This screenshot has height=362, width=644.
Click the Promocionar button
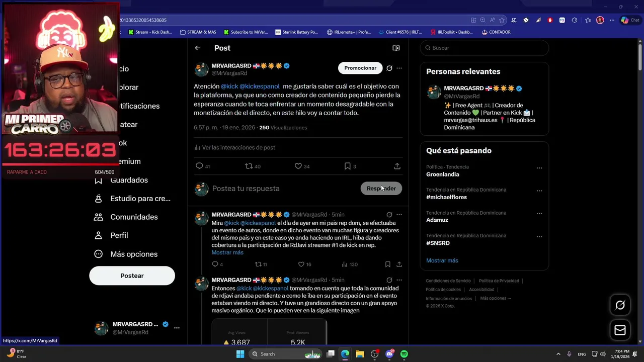360,68
